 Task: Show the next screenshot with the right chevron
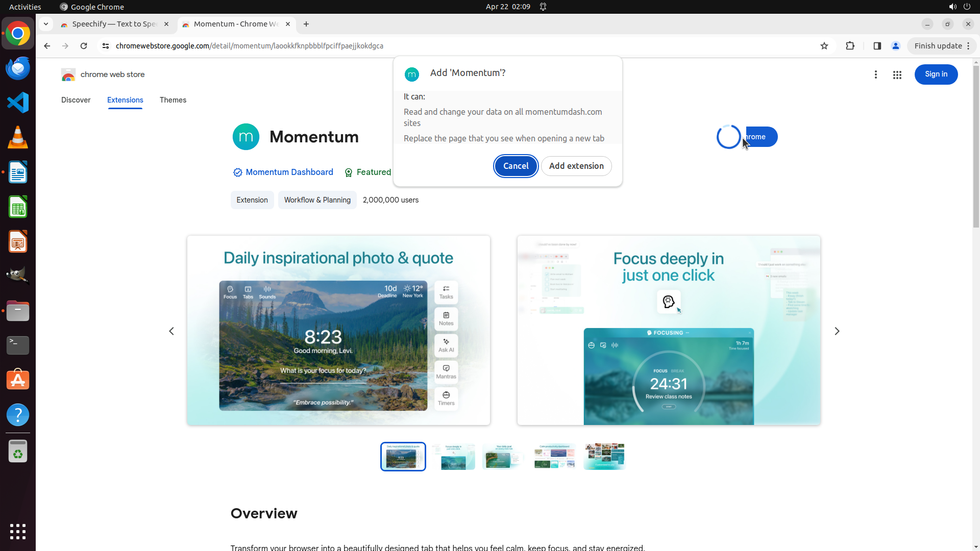[x=837, y=331]
